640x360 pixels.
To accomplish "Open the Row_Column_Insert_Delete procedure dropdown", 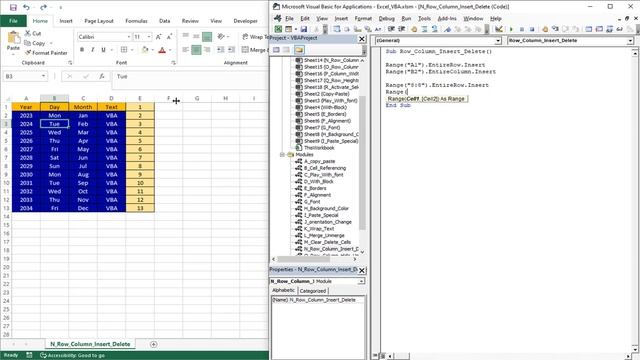I will (x=630, y=41).
